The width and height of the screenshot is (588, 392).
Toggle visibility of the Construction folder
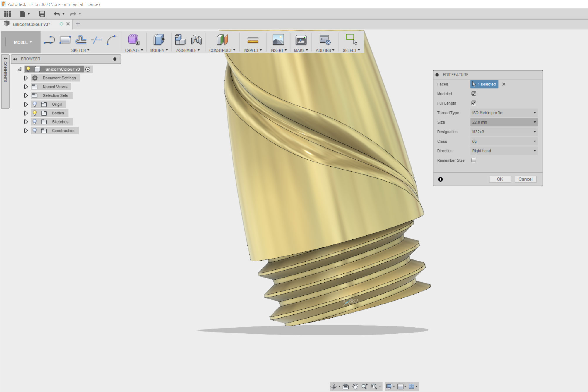click(35, 131)
